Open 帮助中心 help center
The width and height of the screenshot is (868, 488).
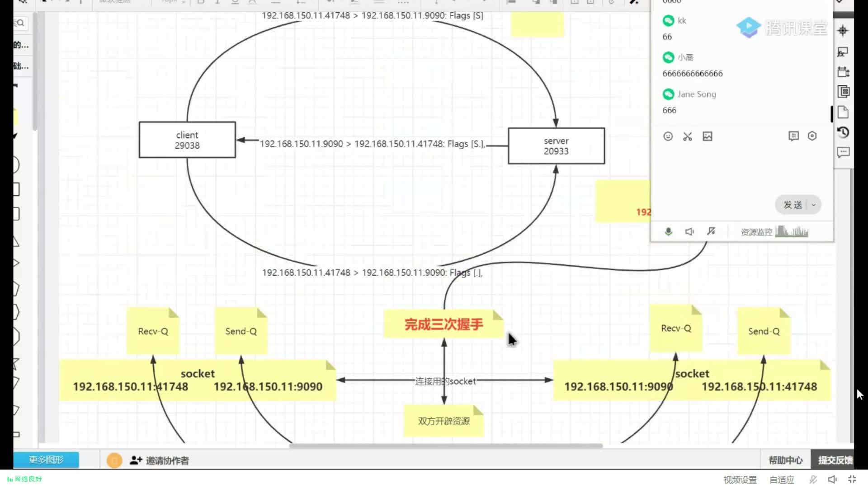786,460
